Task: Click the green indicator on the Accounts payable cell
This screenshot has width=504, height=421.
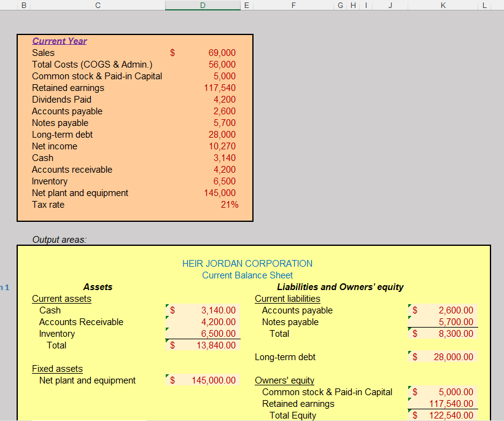Action: 409,307
